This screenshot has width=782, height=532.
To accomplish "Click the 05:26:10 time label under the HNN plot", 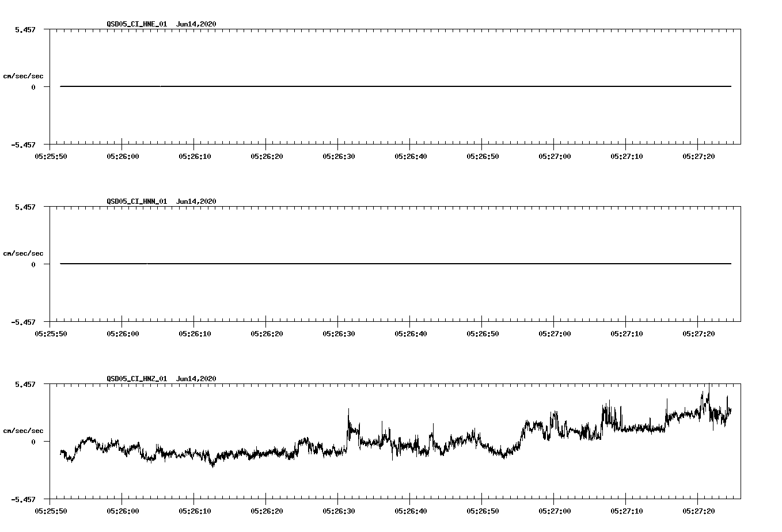I will tap(195, 333).
